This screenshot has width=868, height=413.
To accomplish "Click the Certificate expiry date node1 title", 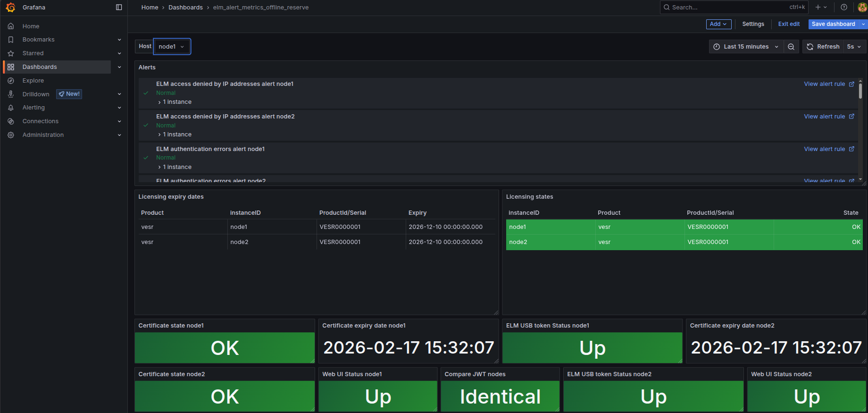I will click(364, 326).
